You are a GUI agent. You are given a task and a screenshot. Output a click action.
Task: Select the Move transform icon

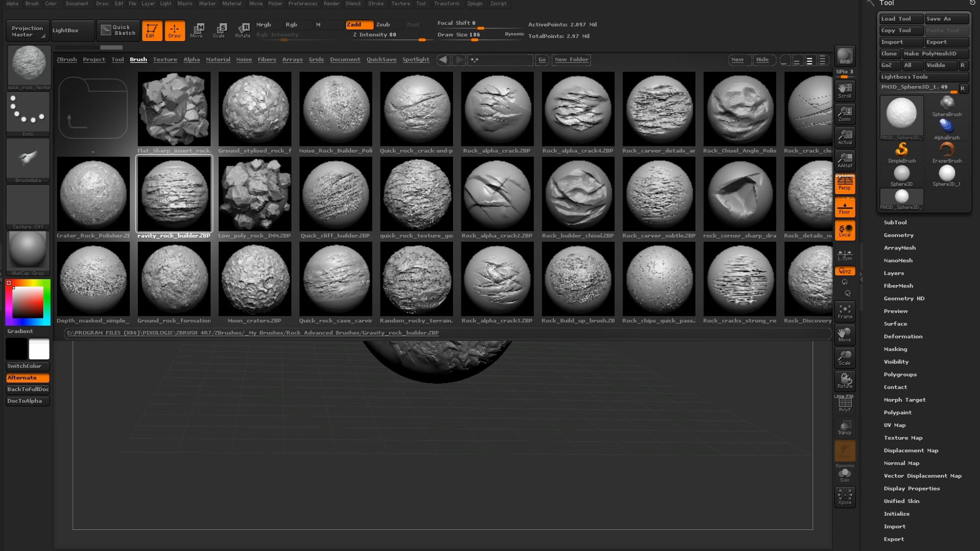point(197,30)
